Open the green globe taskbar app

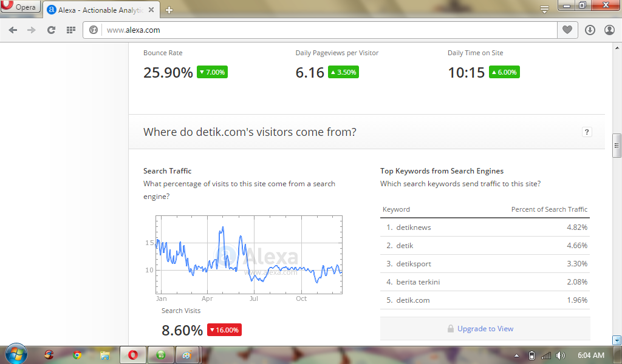(x=161, y=354)
